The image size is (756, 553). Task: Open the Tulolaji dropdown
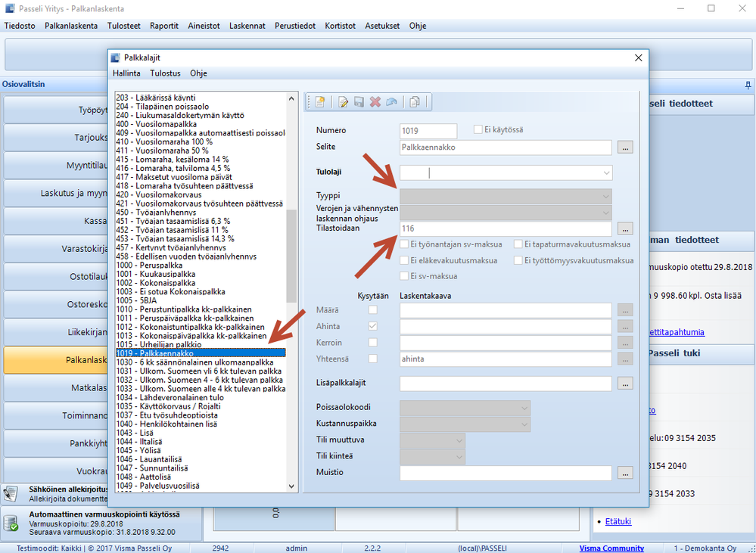606,172
